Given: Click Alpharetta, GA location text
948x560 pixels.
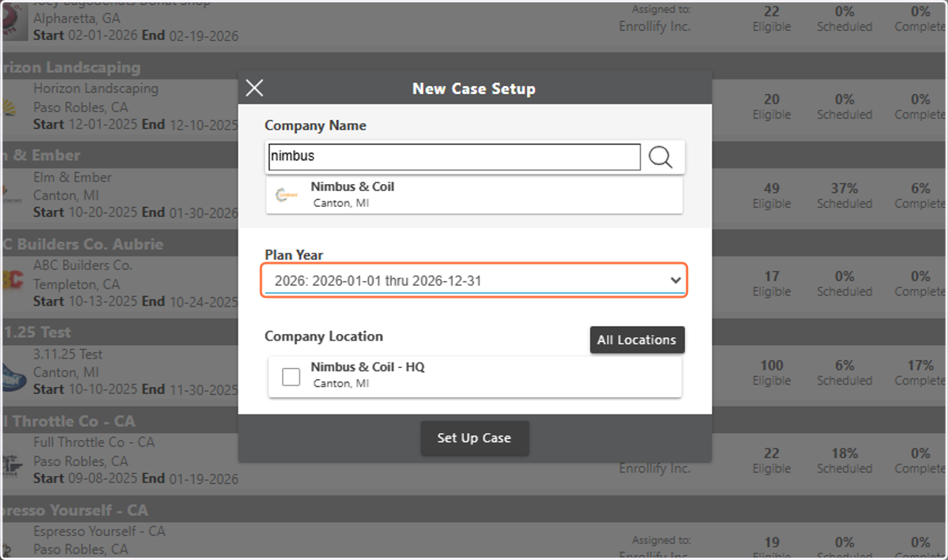Looking at the screenshot, I should pos(77,18).
